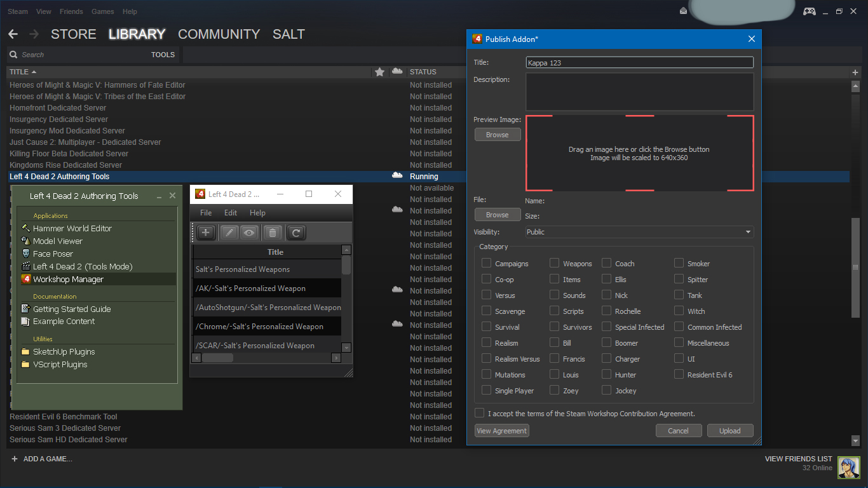Open the File menu in Workshop Manager
The image size is (868, 488).
(x=206, y=213)
